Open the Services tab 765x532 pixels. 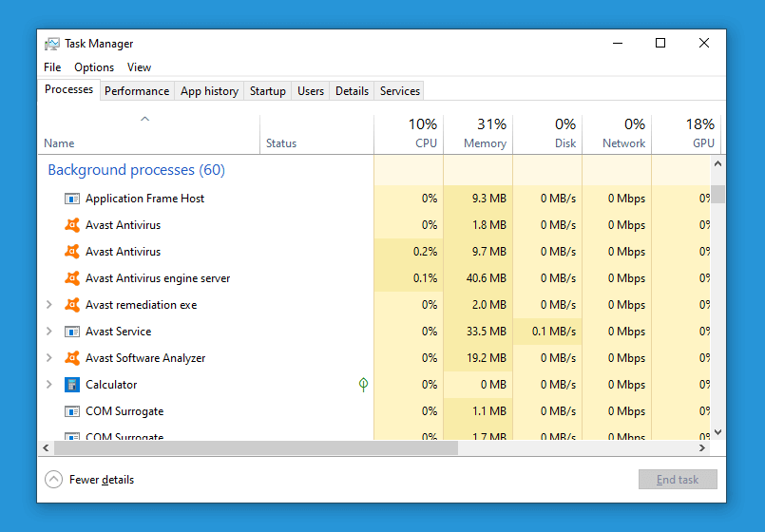click(x=399, y=91)
